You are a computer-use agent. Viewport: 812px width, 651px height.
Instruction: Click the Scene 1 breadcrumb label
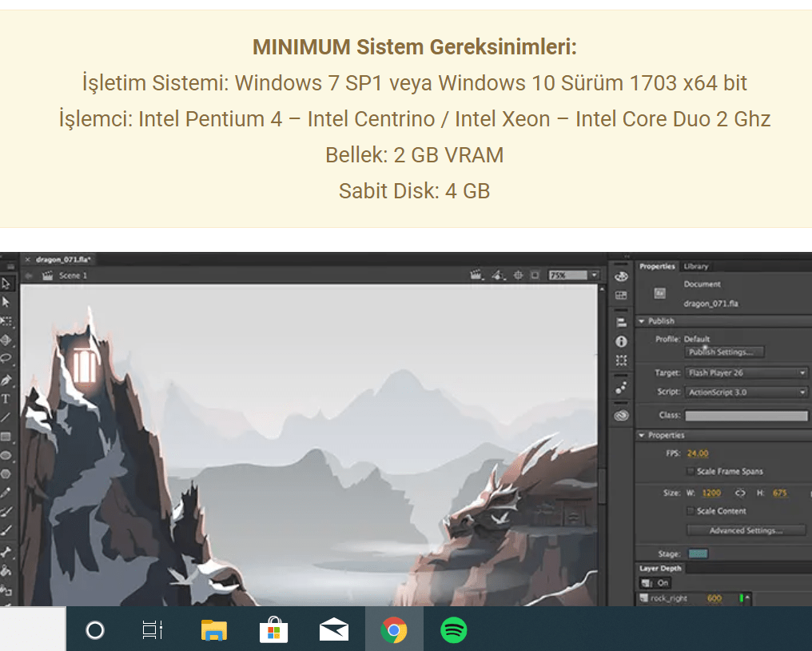coord(73,276)
